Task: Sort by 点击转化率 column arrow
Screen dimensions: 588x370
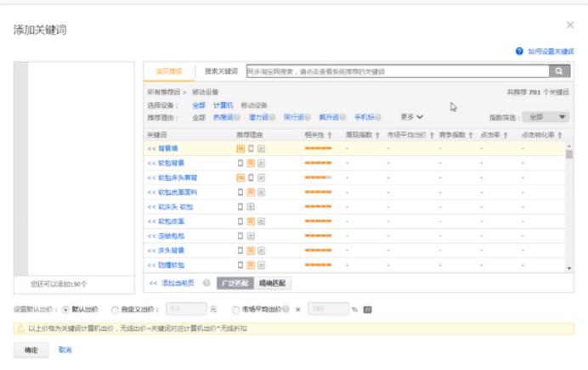Action: pyautogui.click(x=560, y=135)
